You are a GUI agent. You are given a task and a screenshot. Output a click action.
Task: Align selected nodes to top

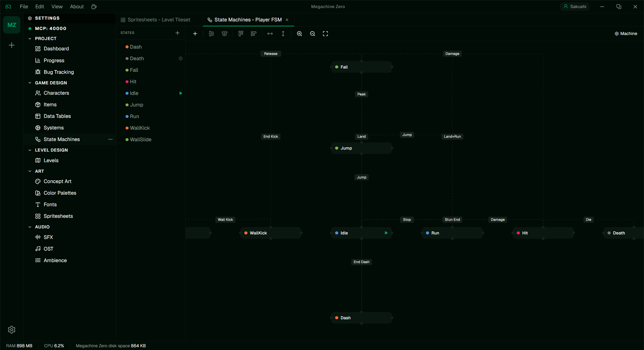(241, 34)
